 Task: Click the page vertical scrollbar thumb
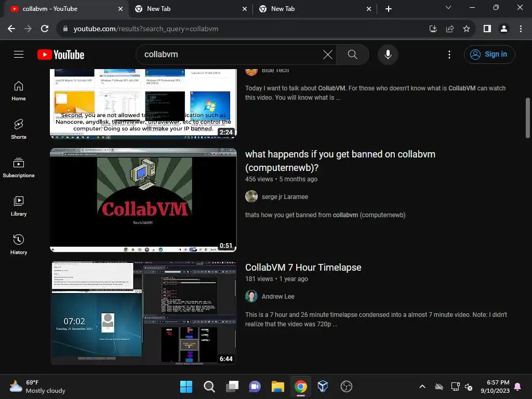(x=528, y=118)
